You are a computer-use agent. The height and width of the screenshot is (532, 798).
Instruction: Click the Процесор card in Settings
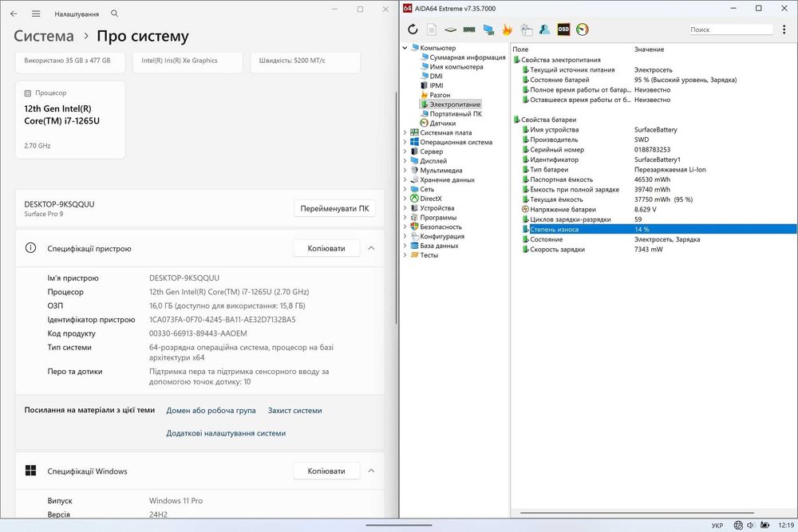pyautogui.click(x=70, y=120)
